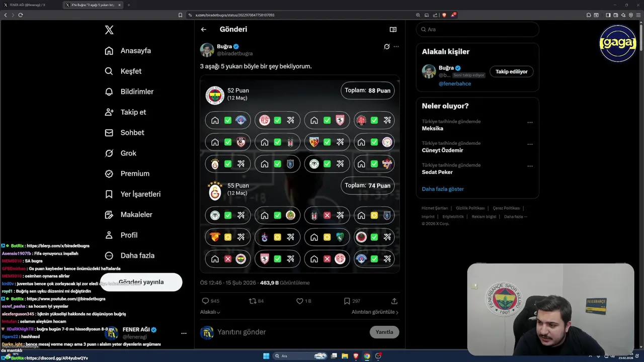
Task: Open more options for Cüneyt Özdemir trend
Action: pos(530,144)
